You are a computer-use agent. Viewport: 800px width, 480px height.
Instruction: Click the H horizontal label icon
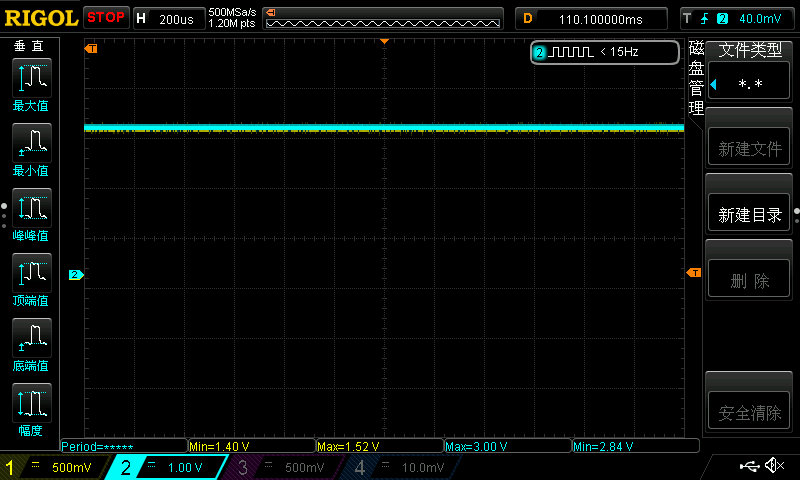tap(141, 19)
